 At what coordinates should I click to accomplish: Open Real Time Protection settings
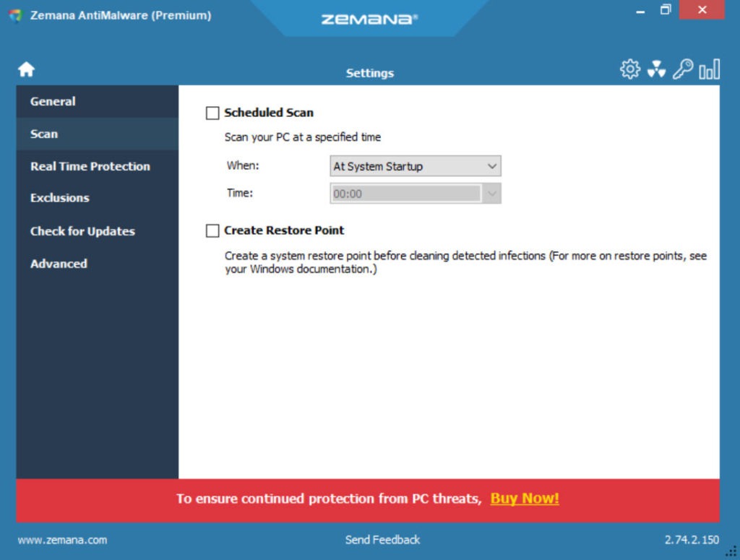click(98, 166)
